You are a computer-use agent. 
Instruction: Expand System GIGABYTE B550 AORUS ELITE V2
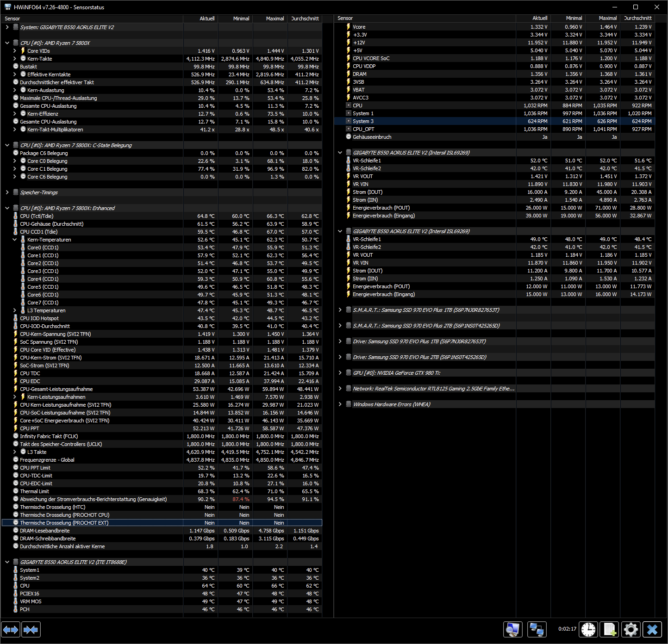7,27
